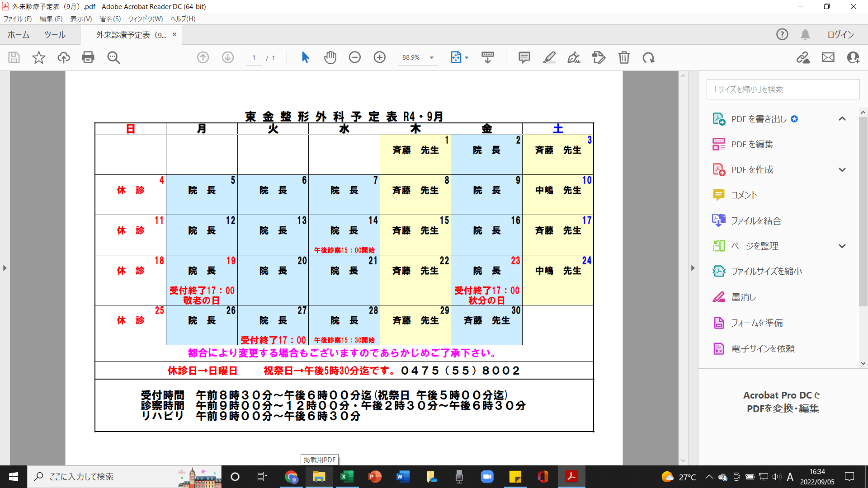Open the ヘルプ menu

pyautogui.click(x=183, y=19)
